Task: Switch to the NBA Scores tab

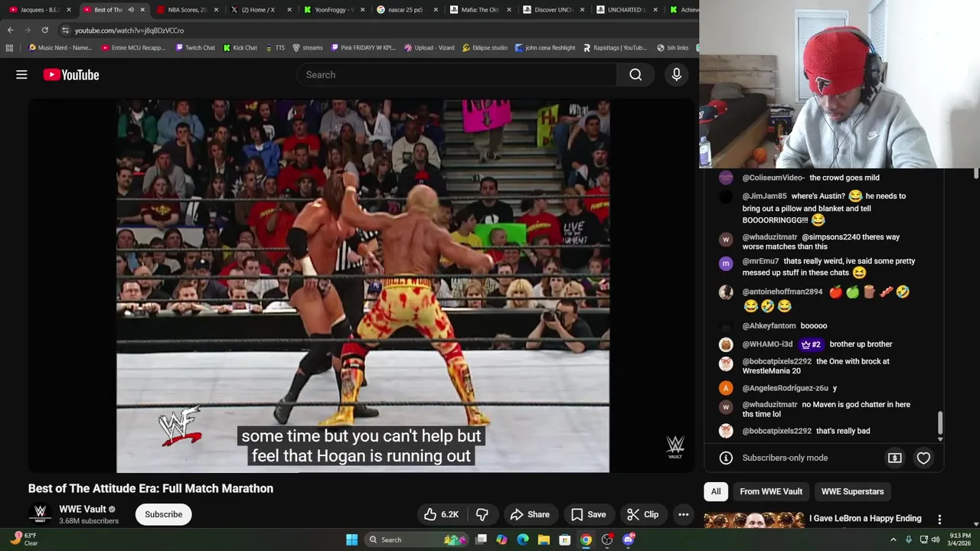Action: tap(188, 10)
